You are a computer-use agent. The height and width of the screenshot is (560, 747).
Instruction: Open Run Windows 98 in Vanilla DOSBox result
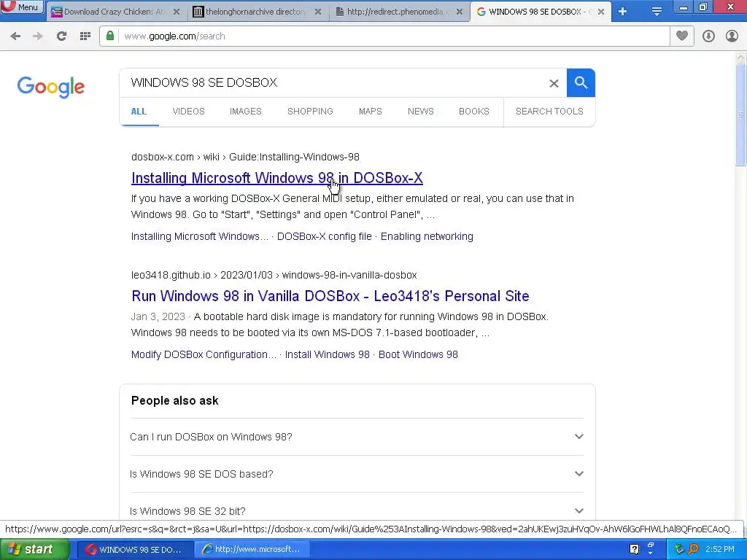pyautogui.click(x=330, y=296)
